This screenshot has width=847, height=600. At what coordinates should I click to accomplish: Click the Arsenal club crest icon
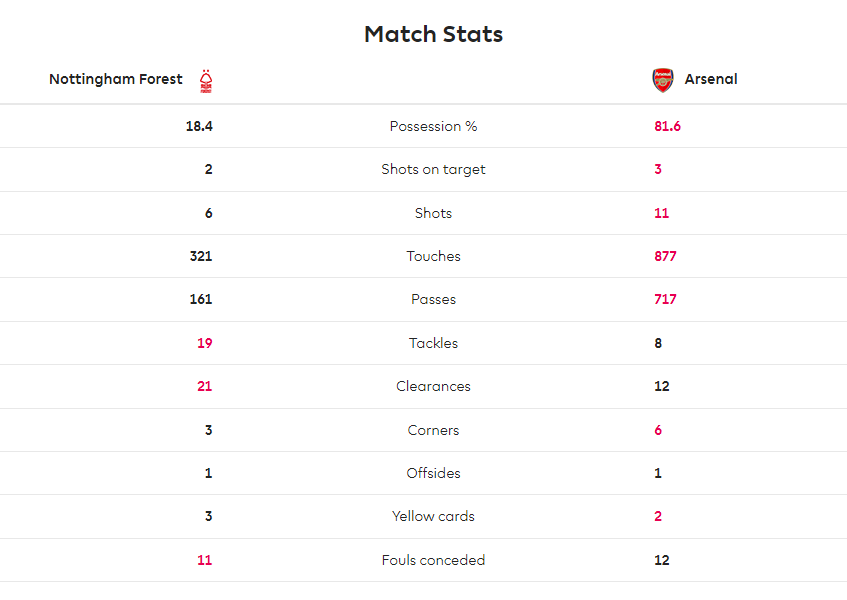[x=663, y=80]
